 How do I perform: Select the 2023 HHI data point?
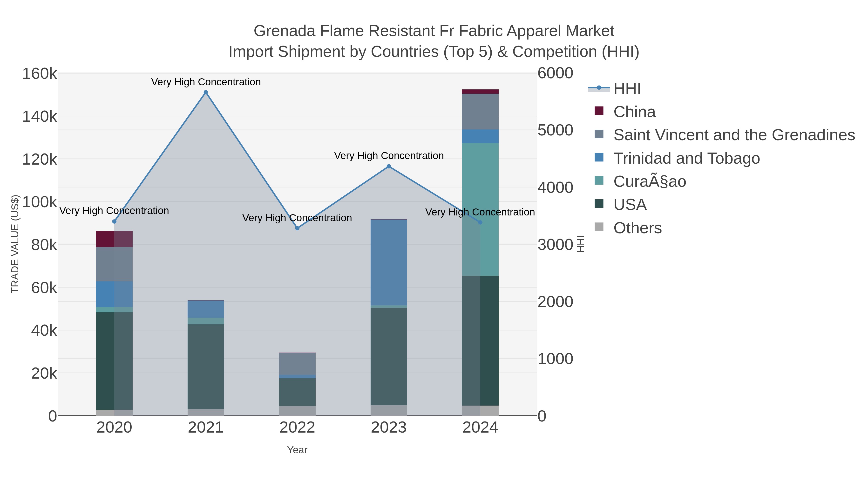pos(389,166)
